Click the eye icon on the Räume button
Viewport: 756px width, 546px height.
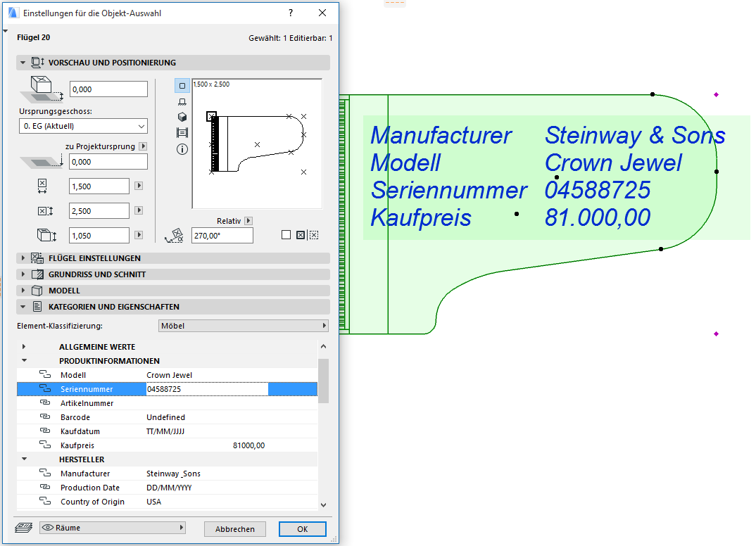(47, 528)
